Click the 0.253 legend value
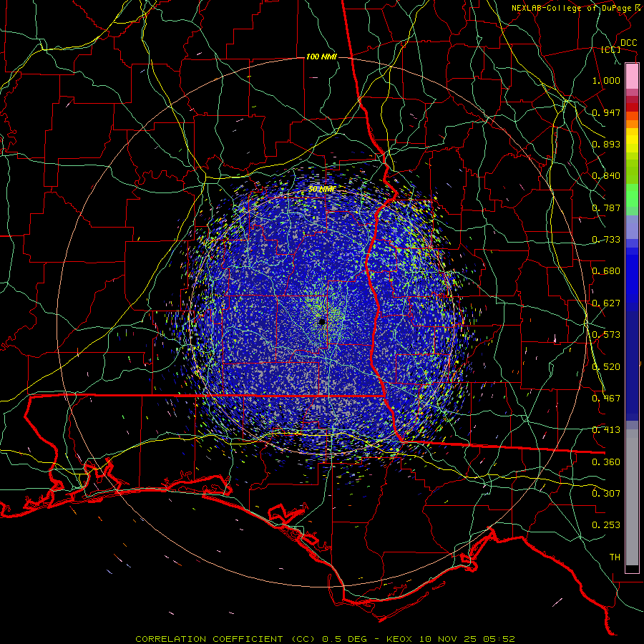This screenshot has height=644, width=644. point(606,525)
